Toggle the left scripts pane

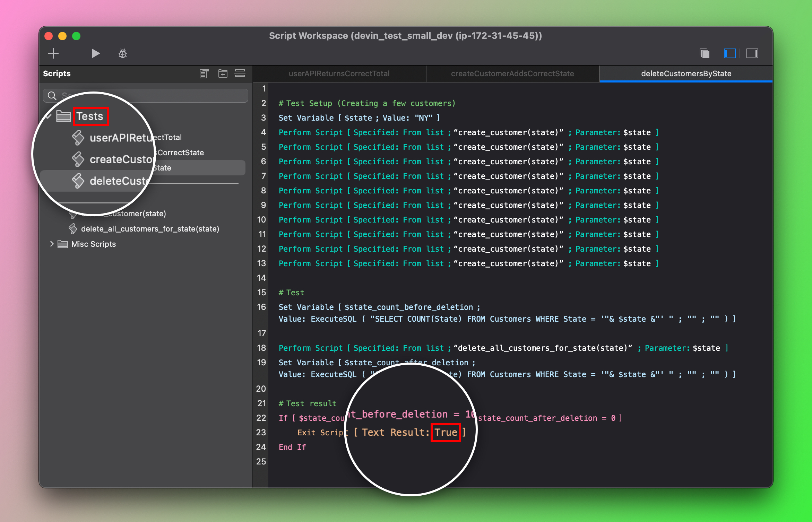(729, 53)
